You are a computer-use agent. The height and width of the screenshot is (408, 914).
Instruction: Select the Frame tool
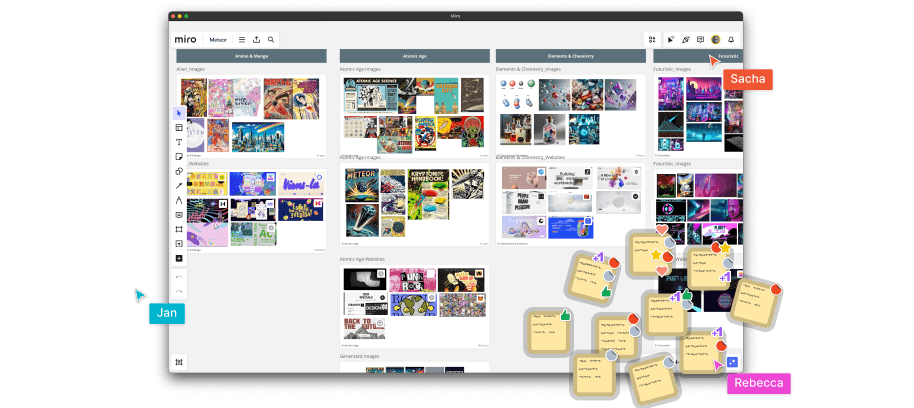click(x=179, y=229)
